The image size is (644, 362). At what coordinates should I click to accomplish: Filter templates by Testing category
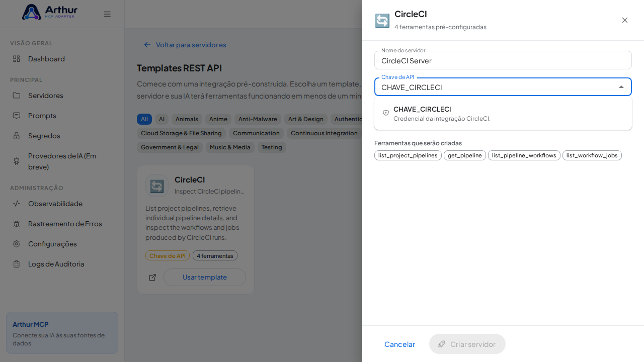[x=272, y=147]
